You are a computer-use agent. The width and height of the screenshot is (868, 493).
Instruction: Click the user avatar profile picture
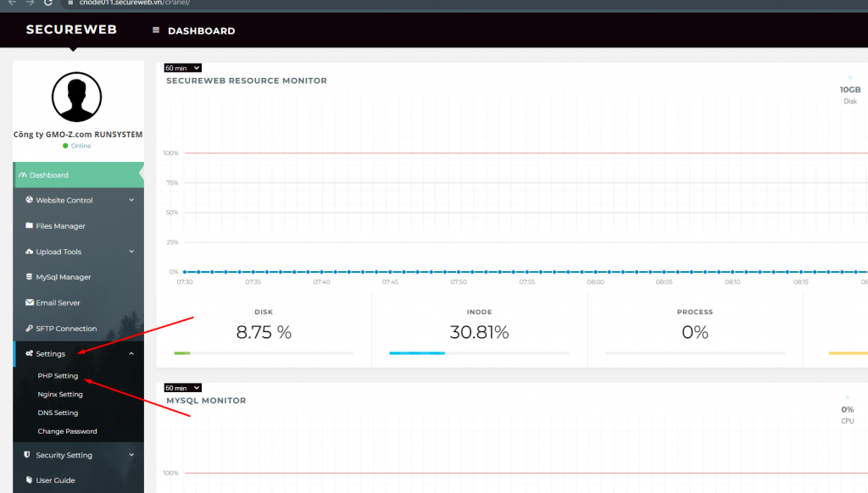click(x=76, y=97)
